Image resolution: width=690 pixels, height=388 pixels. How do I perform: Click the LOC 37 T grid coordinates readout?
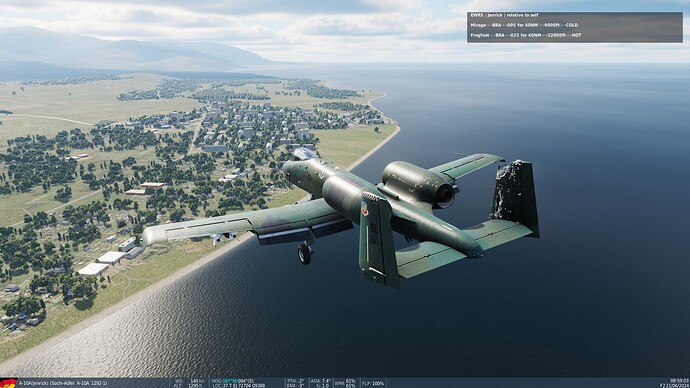click(x=239, y=386)
